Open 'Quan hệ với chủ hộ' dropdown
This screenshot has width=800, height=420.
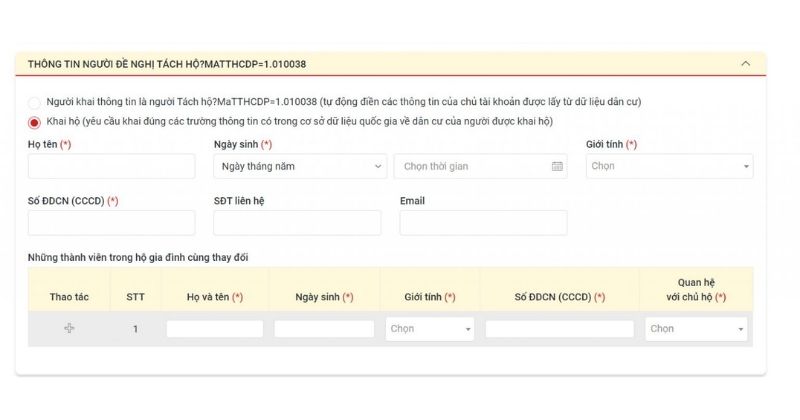point(697,328)
